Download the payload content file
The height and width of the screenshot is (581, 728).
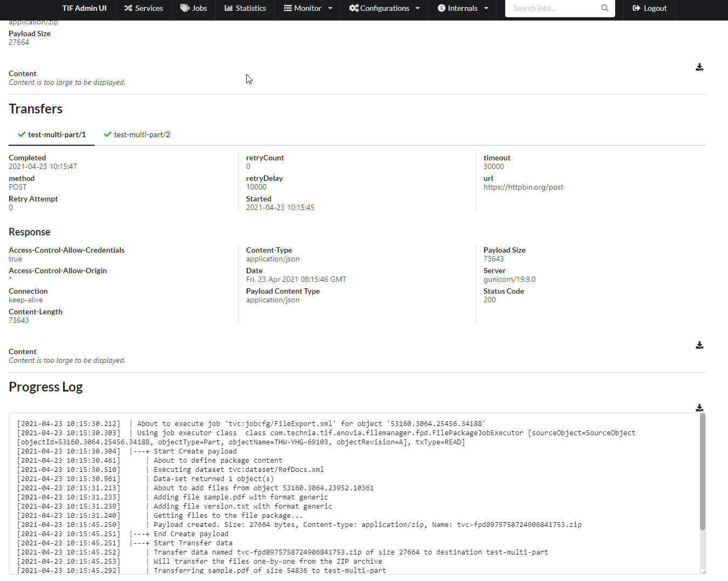click(x=699, y=67)
